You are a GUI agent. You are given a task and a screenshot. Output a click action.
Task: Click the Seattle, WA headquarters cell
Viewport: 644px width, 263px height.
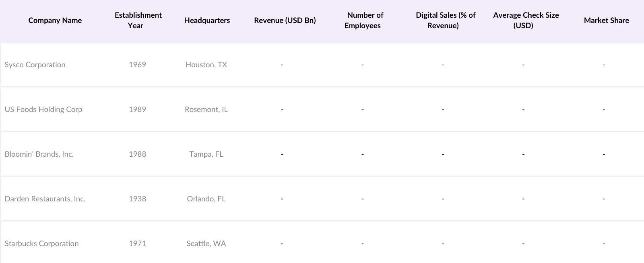click(x=206, y=244)
